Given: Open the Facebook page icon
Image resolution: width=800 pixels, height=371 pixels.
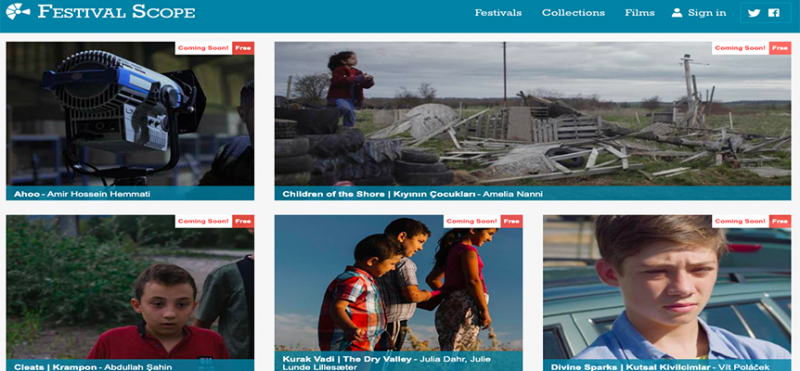Looking at the screenshot, I should pyautogui.click(x=774, y=13).
